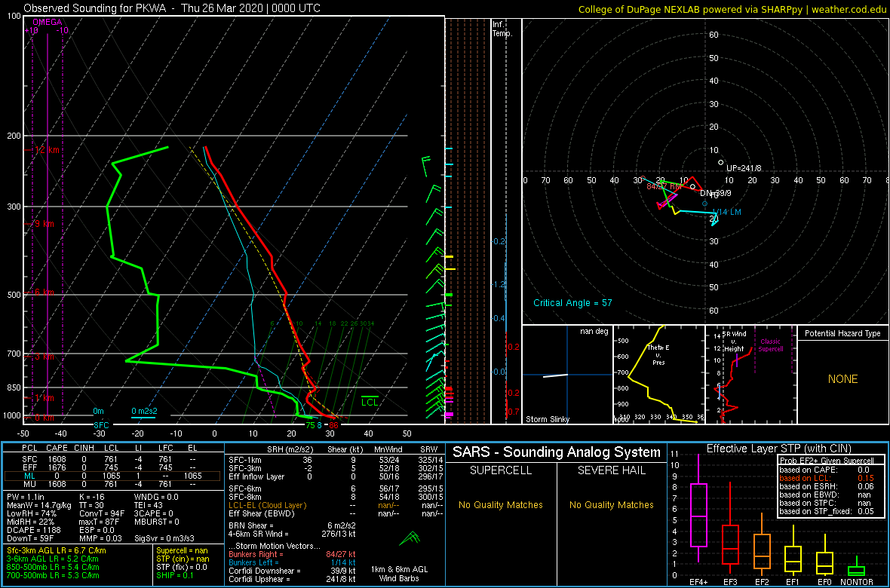Click the '700-500mb LR = 5.3 C/km' line

[x=54, y=574]
